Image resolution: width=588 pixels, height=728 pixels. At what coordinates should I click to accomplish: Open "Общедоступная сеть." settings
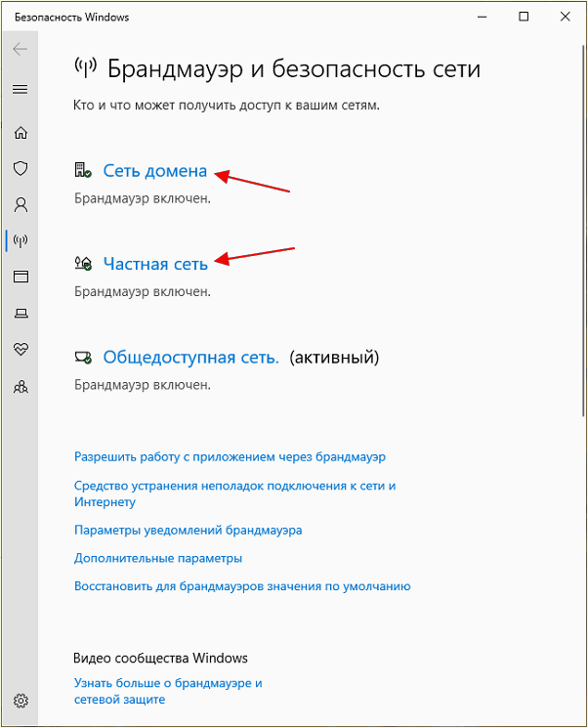[190, 358]
